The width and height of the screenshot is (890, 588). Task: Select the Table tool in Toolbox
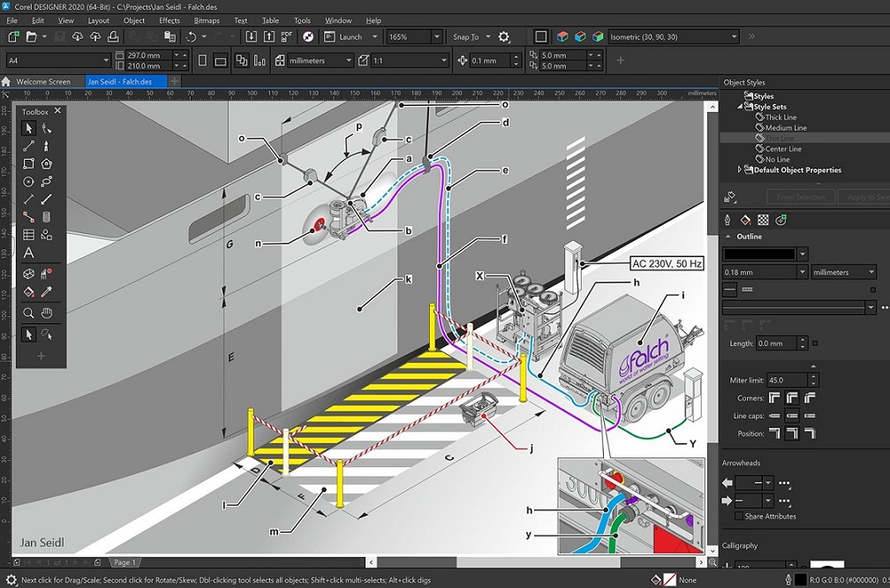point(28,235)
